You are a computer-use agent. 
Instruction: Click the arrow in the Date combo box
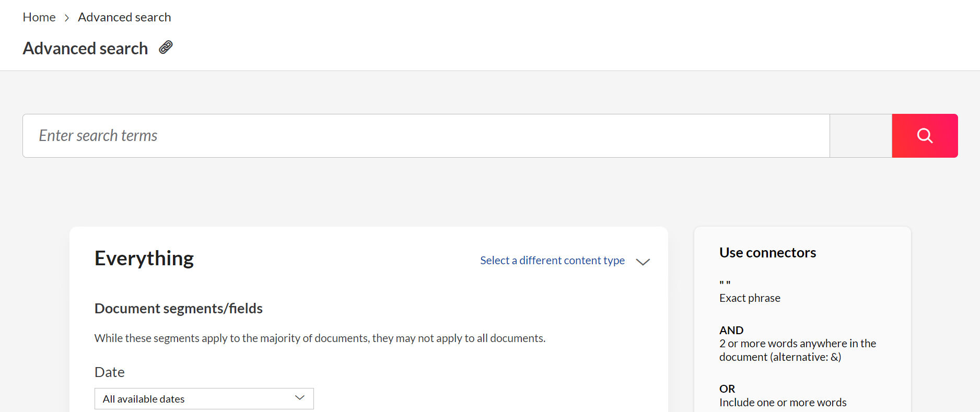coord(300,398)
